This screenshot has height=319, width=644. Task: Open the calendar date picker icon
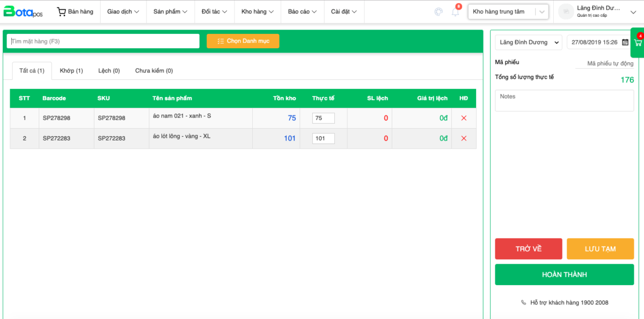pyautogui.click(x=625, y=42)
